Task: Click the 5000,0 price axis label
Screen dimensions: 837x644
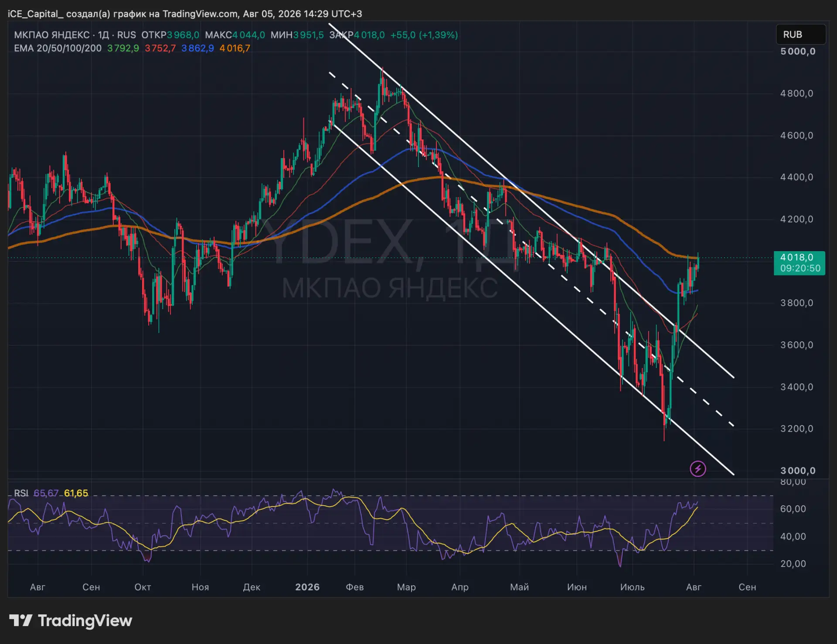Action: point(798,51)
